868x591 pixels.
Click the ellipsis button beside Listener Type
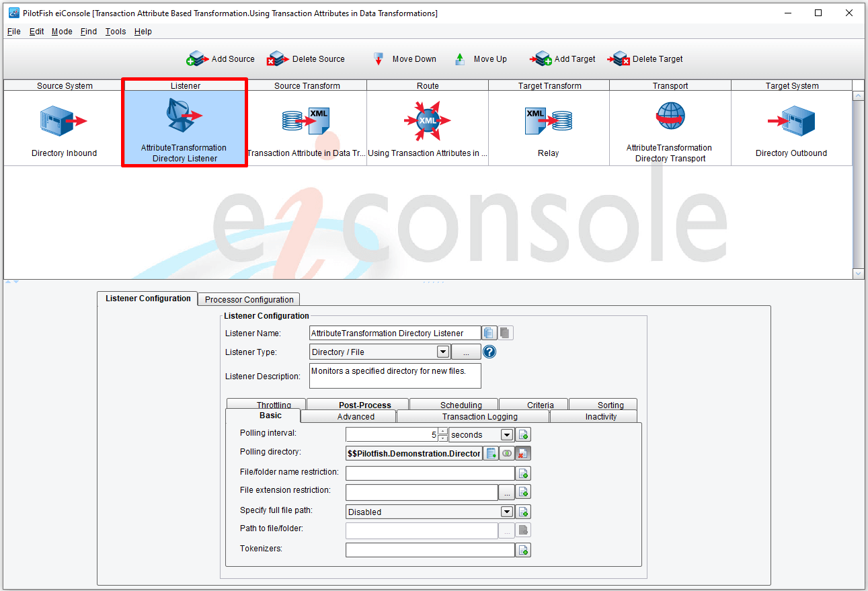(x=466, y=352)
